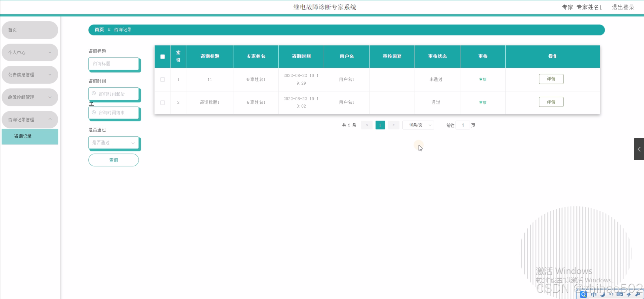Check the checkbox for row 1
644x299 pixels.
[x=162, y=80]
